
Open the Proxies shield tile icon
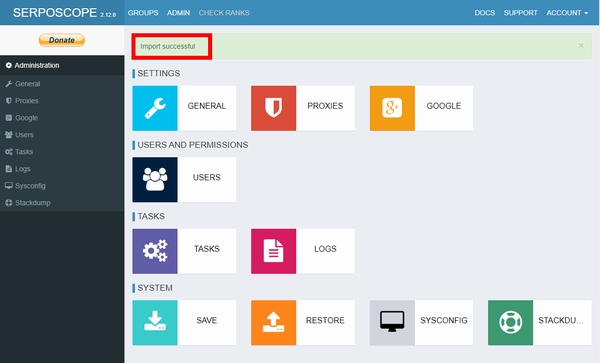click(x=273, y=108)
